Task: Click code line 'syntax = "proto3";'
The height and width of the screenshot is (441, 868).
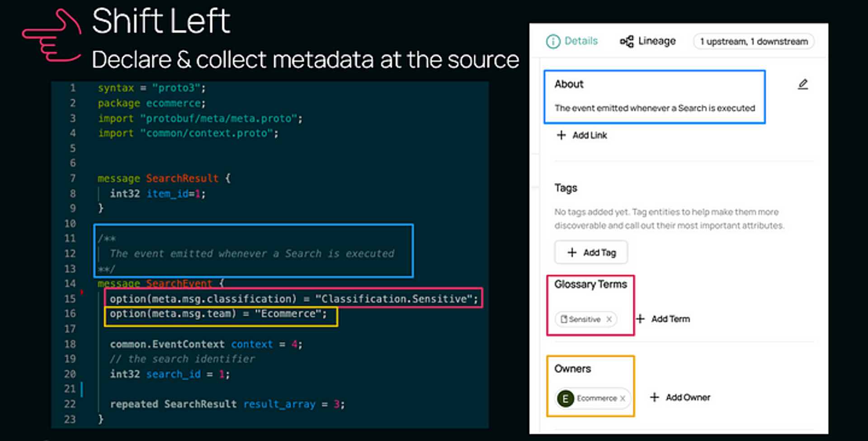Action: 152,88
